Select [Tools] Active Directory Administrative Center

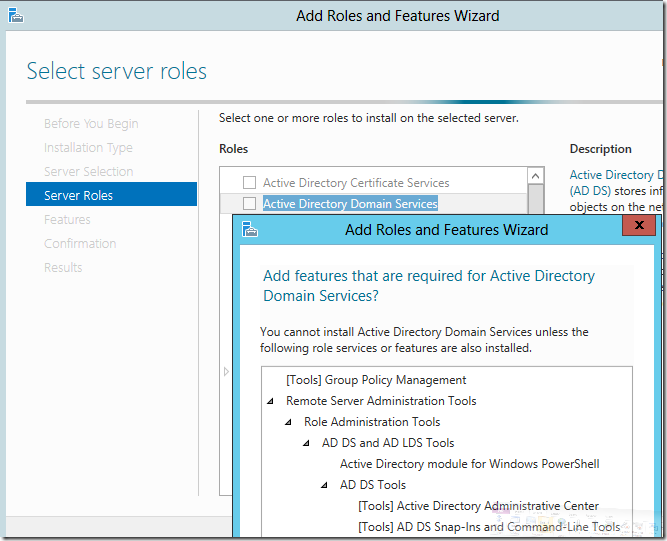click(478, 506)
